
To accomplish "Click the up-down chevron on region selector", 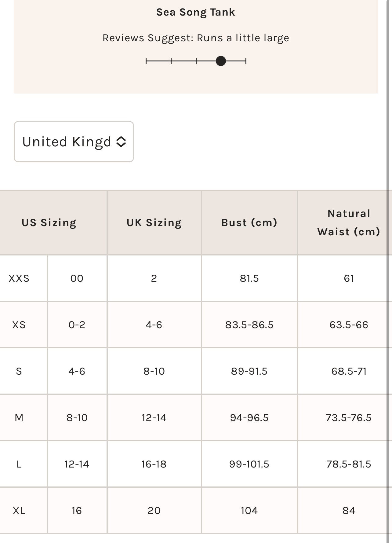I will [121, 142].
